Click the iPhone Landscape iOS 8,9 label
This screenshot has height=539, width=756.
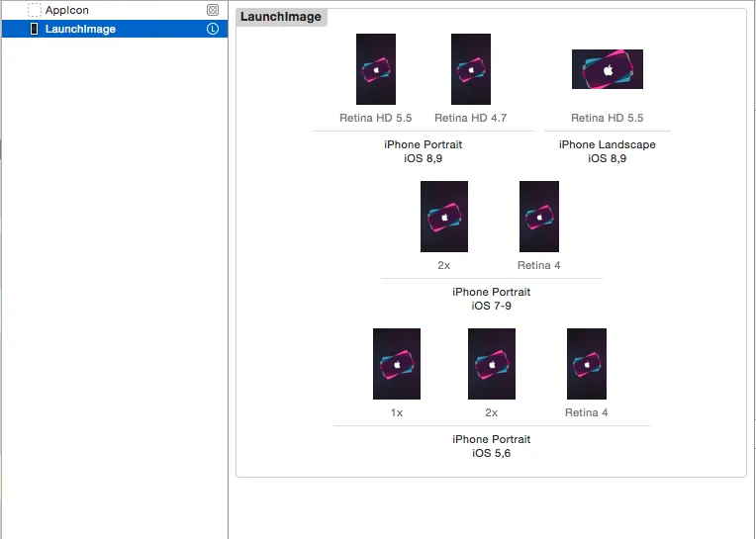608,151
